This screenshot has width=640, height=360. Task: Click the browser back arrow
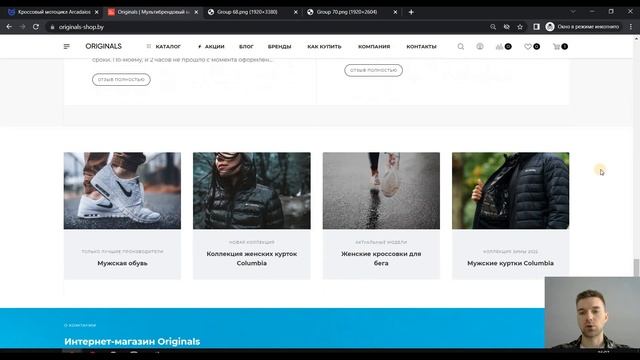coord(9,27)
